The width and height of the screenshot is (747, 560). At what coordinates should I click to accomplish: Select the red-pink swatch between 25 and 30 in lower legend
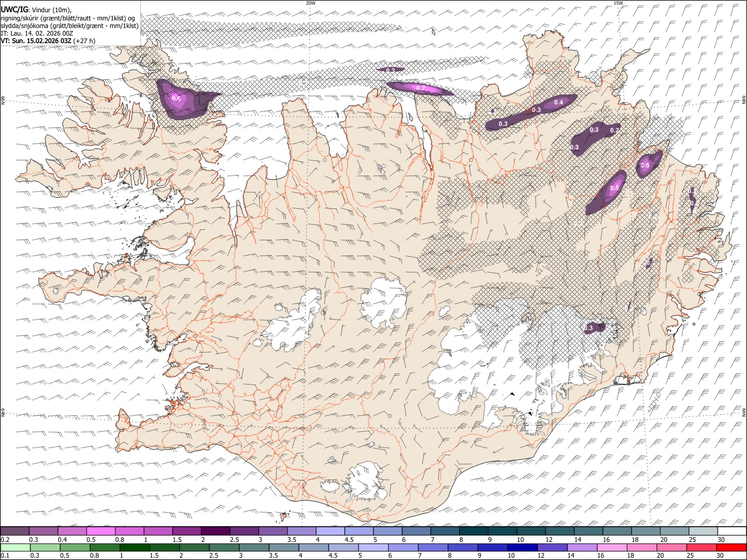coord(702,547)
